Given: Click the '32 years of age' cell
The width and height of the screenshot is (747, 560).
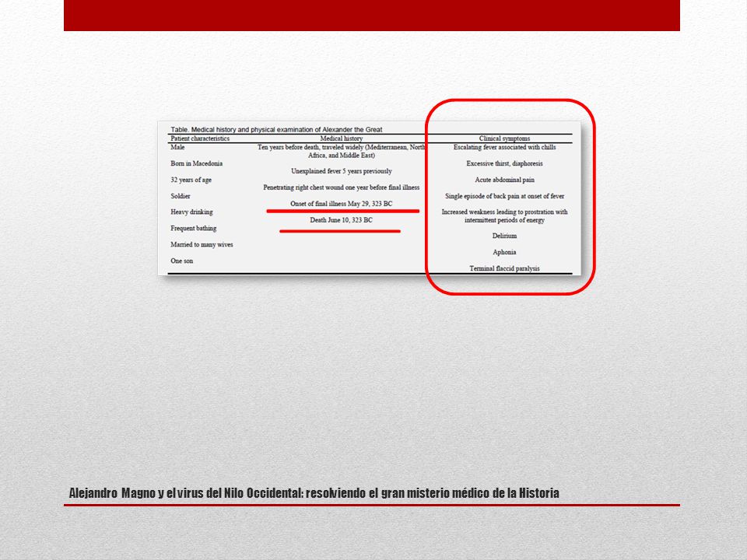Looking at the screenshot, I should pyautogui.click(x=191, y=180).
